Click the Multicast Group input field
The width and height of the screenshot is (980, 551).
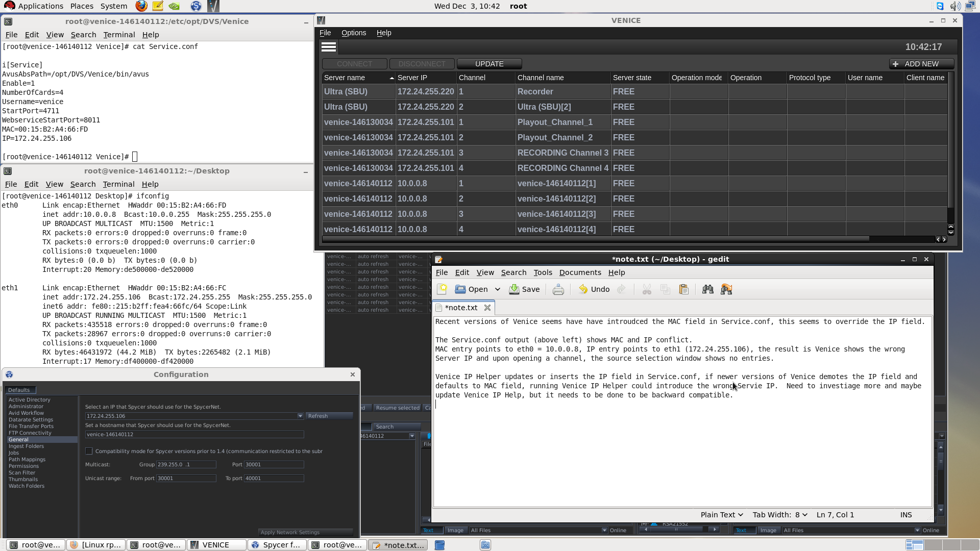coord(186,465)
